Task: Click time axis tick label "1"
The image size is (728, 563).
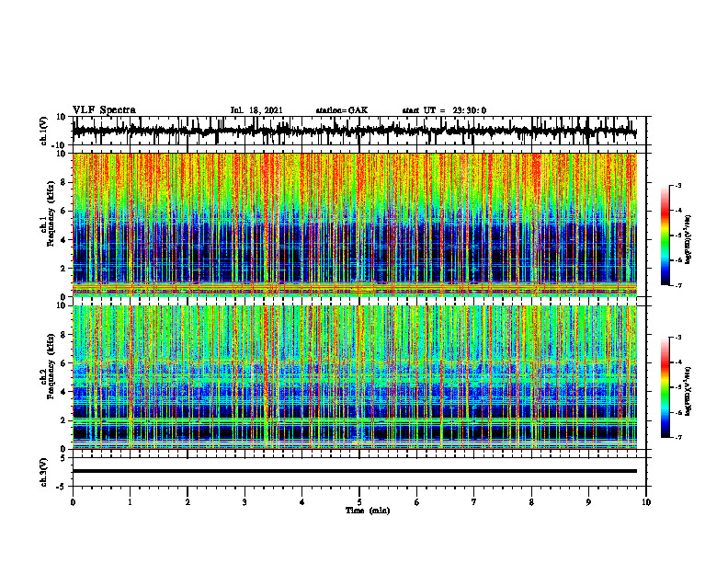Action: (x=130, y=502)
